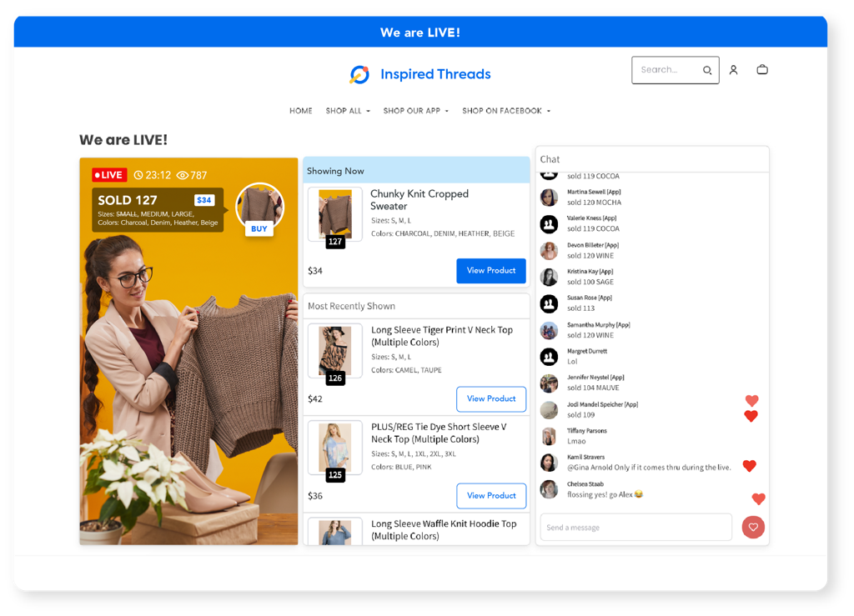Open the shopping bag cart icon
This screenshot has width=854, height=616.
761,70
